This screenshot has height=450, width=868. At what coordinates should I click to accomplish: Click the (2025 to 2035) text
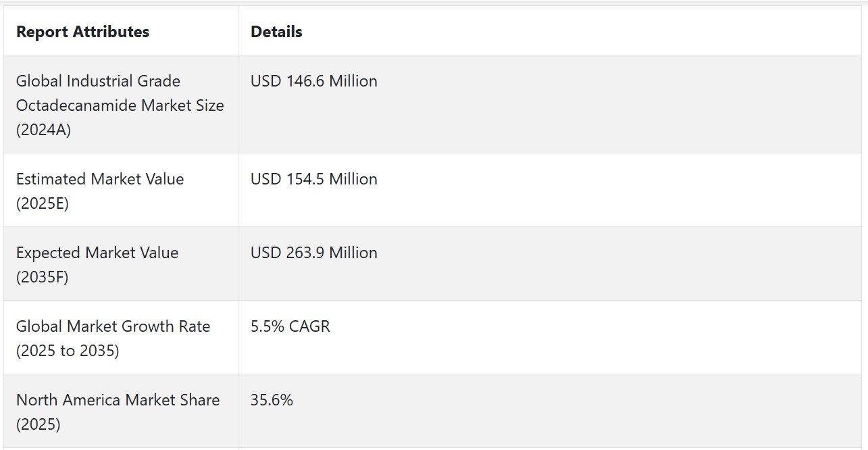pyautogui.click(x=68, y=351)
